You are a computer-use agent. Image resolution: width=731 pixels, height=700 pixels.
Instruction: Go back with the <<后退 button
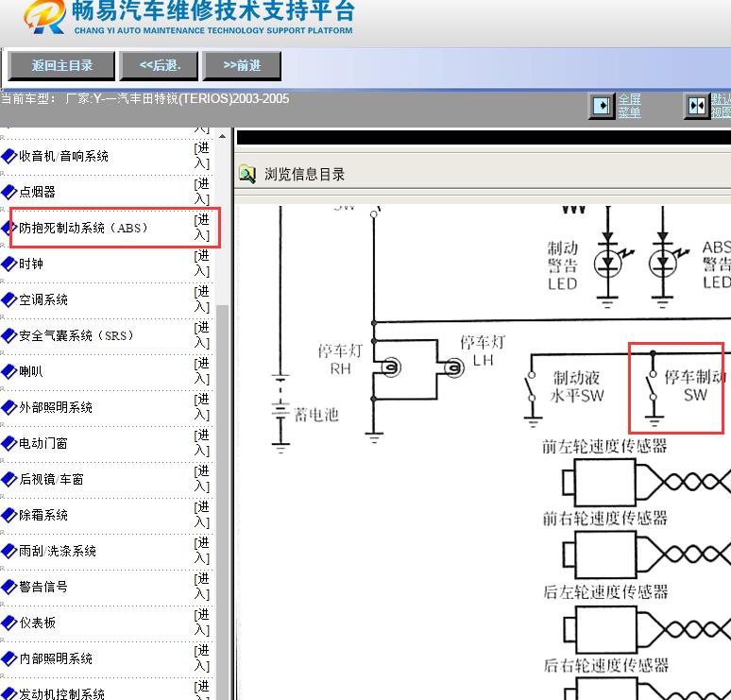point(159,66)
